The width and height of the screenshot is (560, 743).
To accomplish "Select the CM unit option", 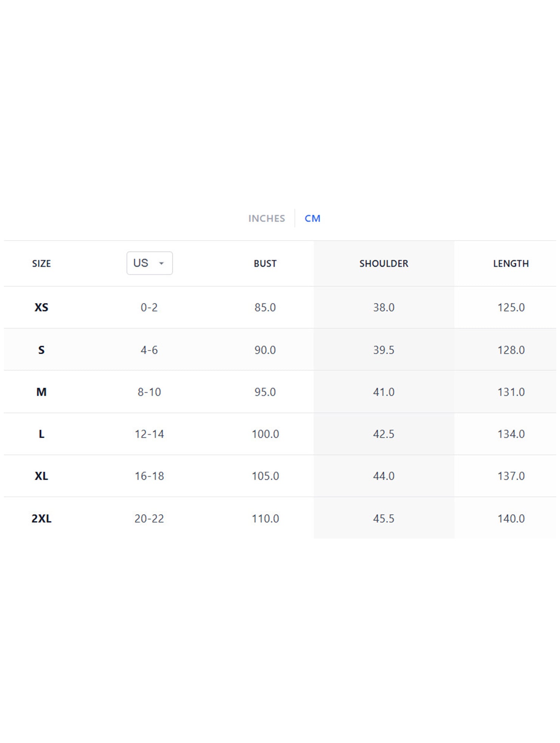I will 312,218.
